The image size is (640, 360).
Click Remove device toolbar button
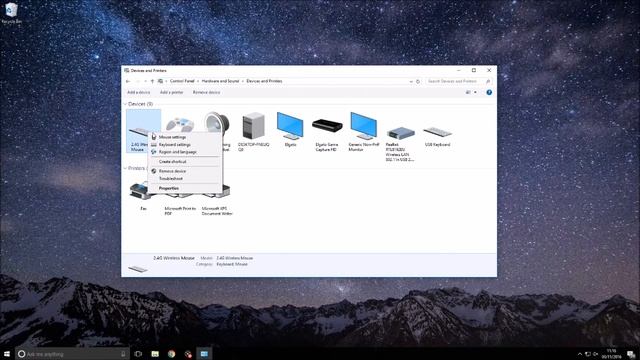[x=206, y=92]
